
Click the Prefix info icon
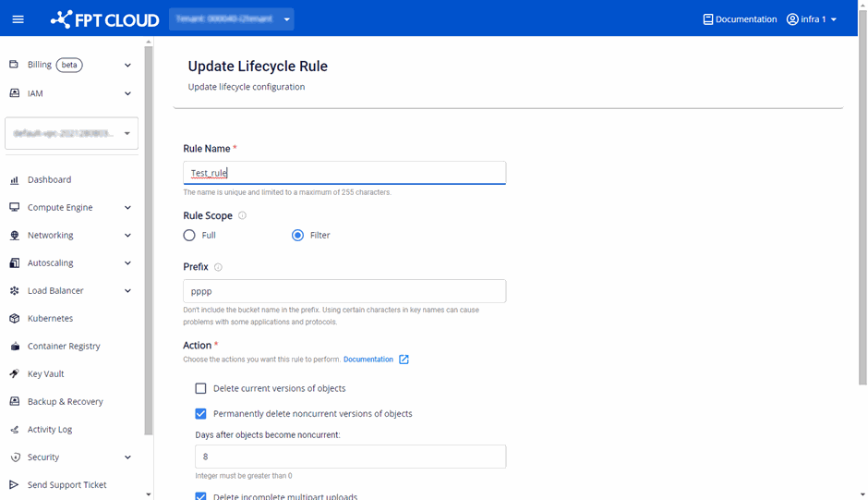pyautogui.click(x=218, y=267)
